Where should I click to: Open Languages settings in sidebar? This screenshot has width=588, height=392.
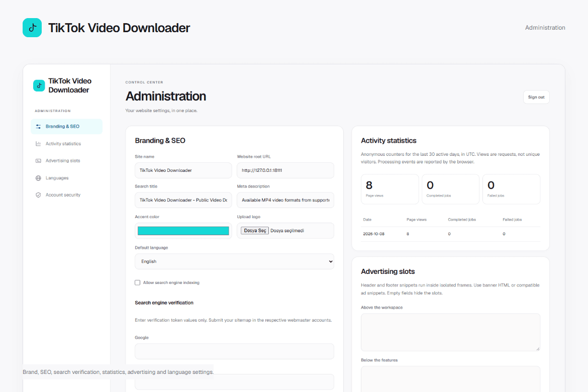click(66, 178)
